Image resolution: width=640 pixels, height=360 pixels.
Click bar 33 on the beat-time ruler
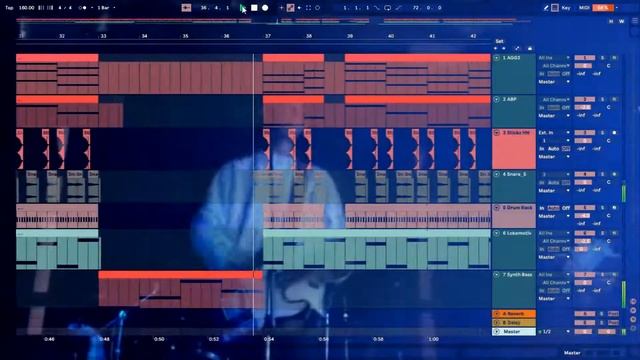click(103, 36)
